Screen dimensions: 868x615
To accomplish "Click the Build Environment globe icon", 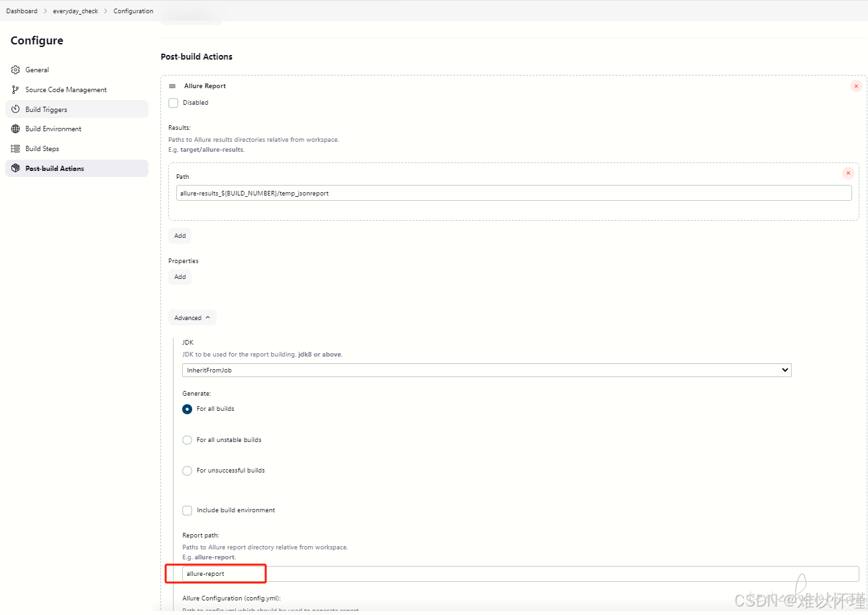I will pos(15,129).
